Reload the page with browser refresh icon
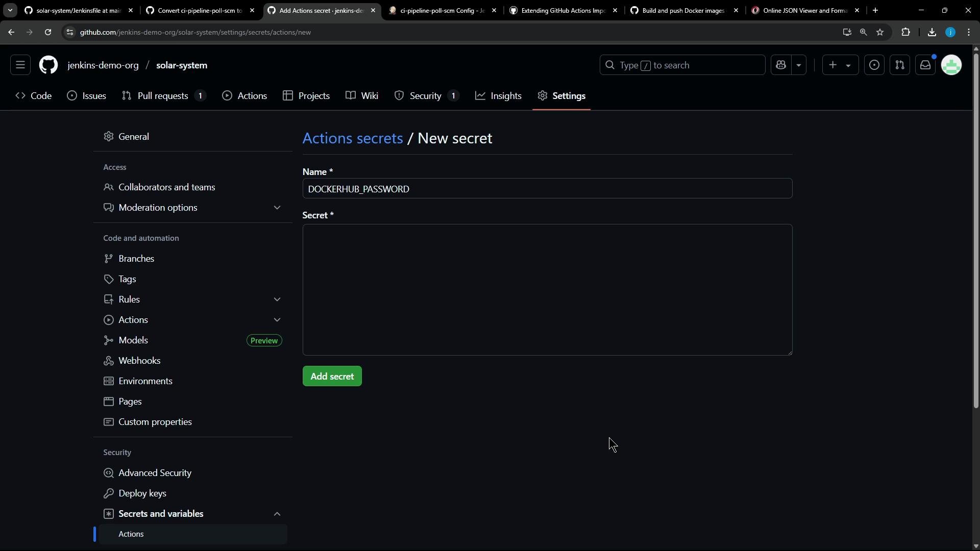This screenshot has height=551, width=980. [x=48, y=32]
